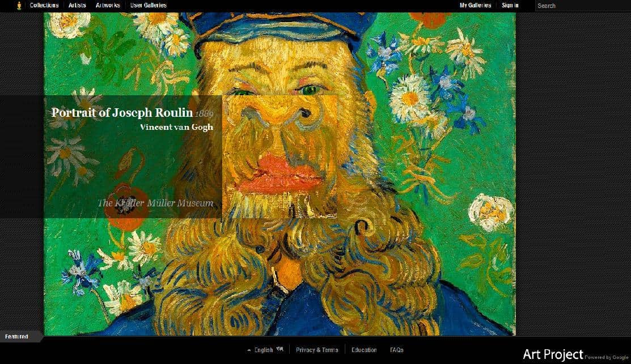This screenshot has width=631, height=364.
Task: Open Portrait of Joseph Roulin title
Action: [122, 112]
